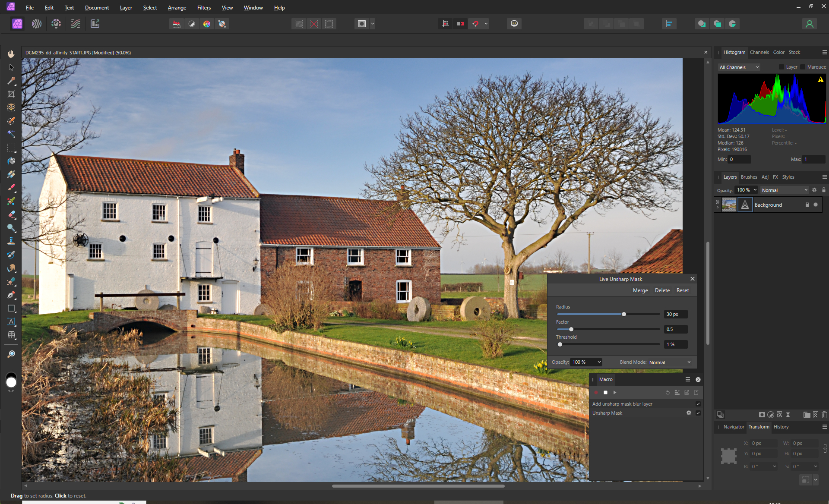The image size is (829, 504).
Task: Select the Flood Select magic wand tool
Action: [11, 134]
